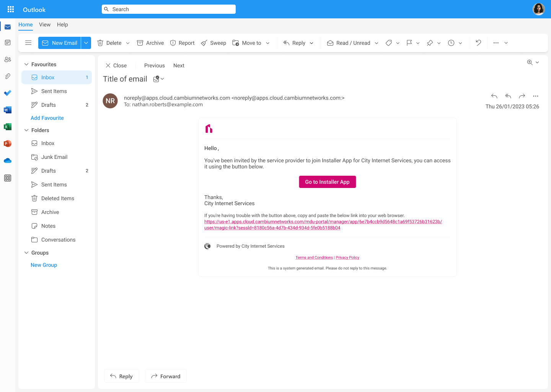Open Mail in the left rail
551x392 pixels.
tap(8, 27)
